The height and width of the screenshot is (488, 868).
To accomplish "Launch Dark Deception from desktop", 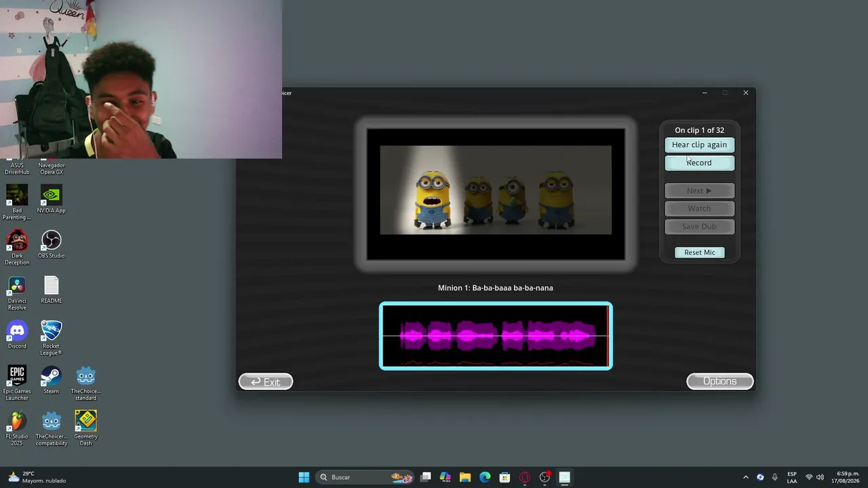I will 17,247.
